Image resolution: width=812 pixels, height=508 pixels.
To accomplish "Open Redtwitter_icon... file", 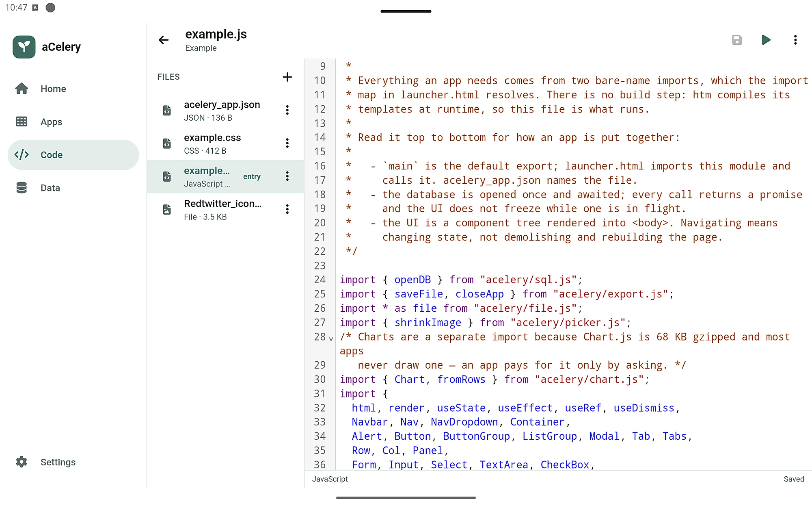I will (x=225, y=209).
